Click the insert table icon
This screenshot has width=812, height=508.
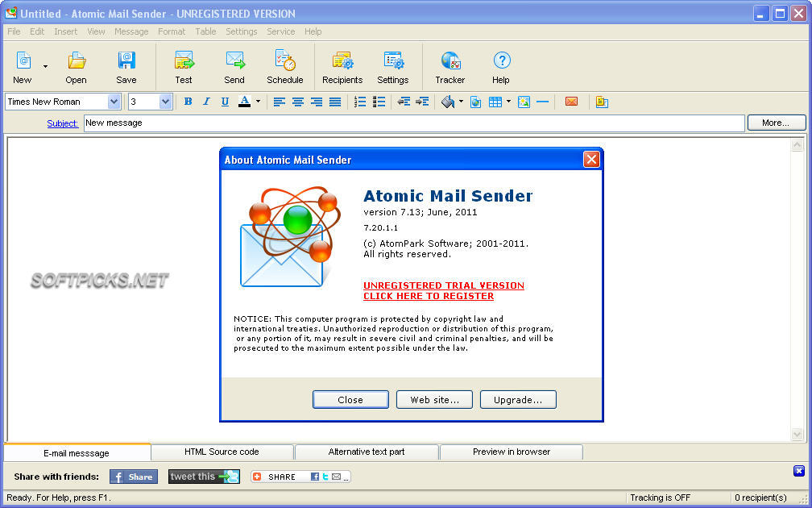(x=495, y=102)
